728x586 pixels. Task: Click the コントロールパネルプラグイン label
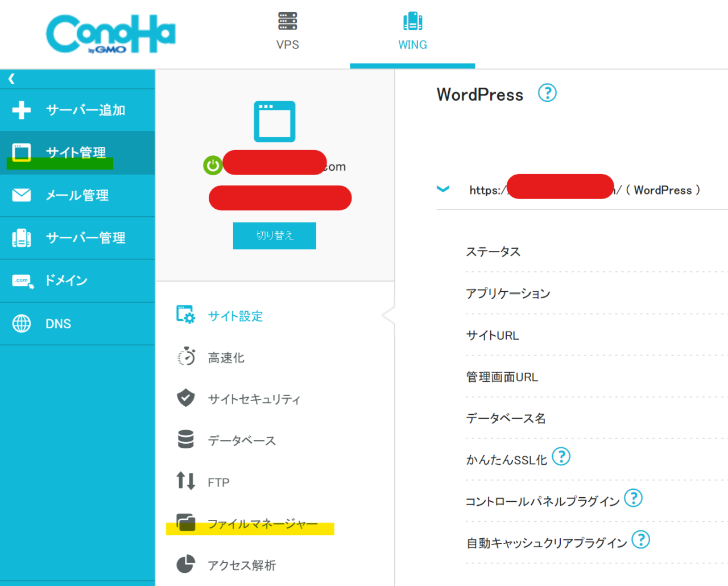coord(542,501)
